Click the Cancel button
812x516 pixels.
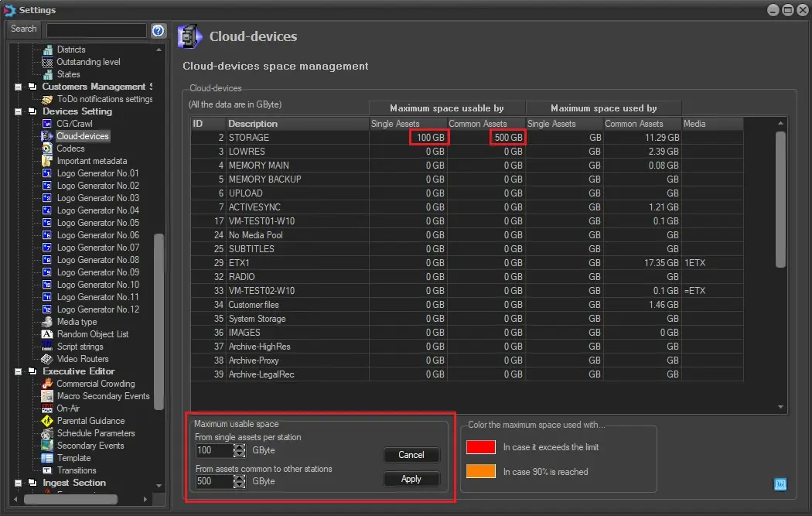point(411,455)
